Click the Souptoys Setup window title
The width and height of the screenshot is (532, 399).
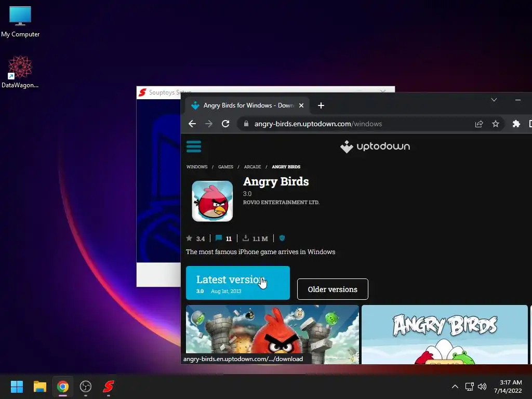click(x=170, y=92)
